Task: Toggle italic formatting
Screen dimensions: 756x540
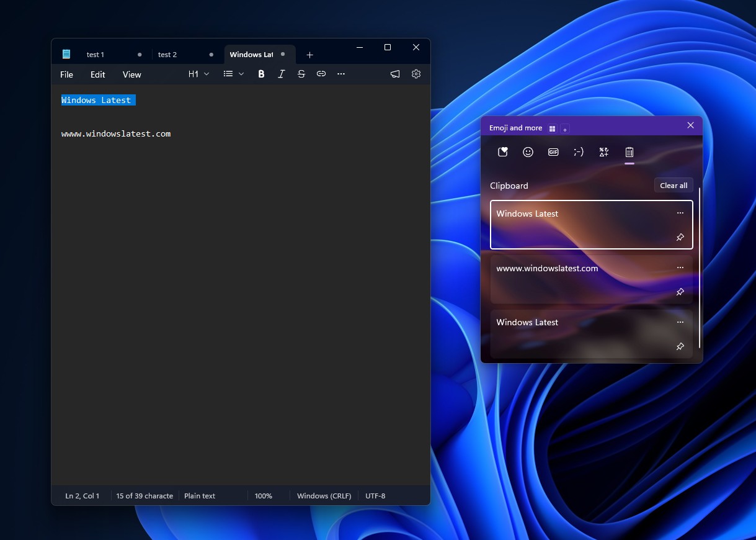Action: [281, 74]
